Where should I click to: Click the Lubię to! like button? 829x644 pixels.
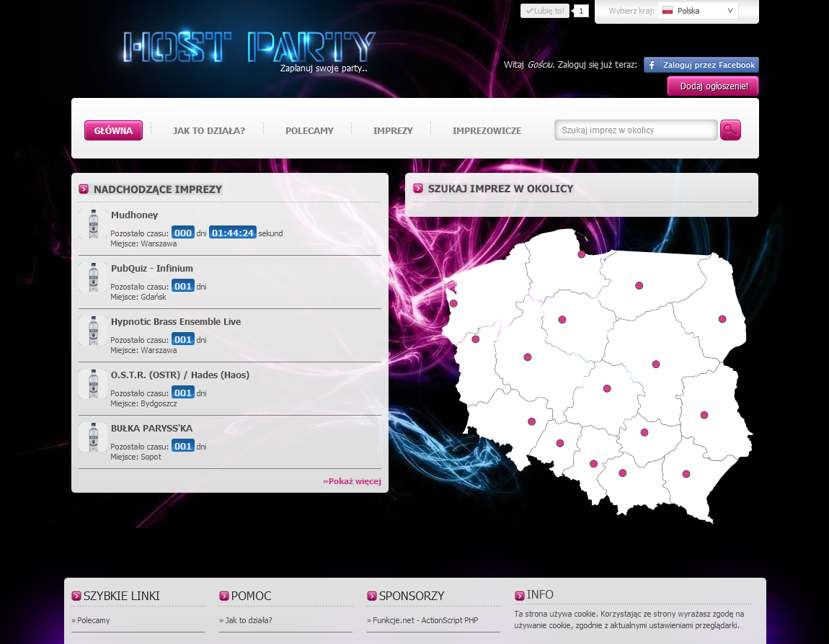[x=544, y=11]
